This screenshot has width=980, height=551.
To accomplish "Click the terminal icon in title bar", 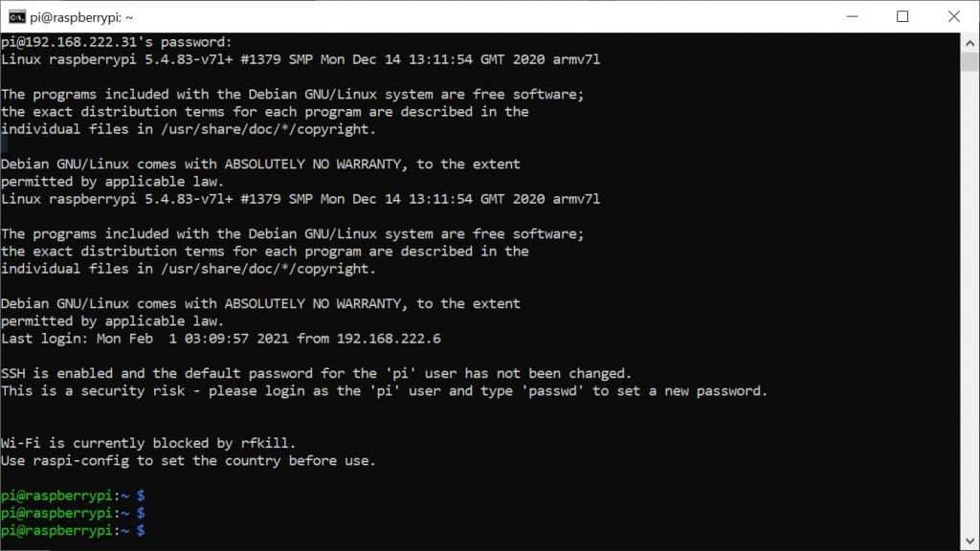I will click(17, 17).
